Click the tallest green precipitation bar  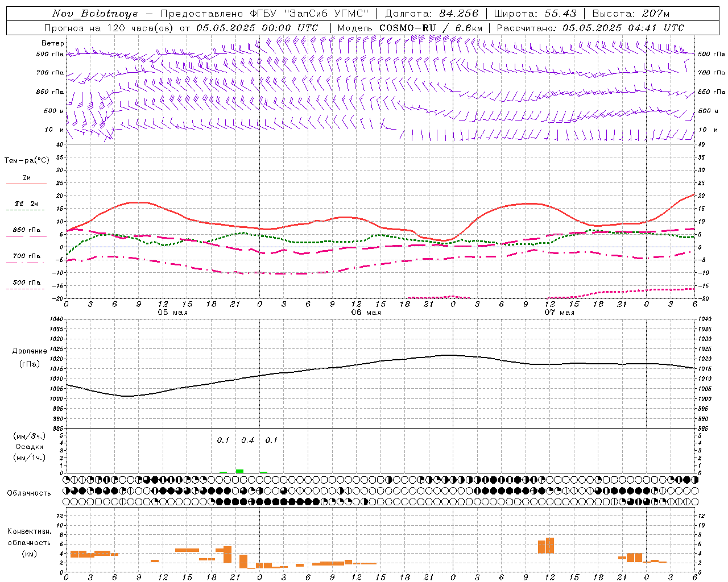[239, 471]
